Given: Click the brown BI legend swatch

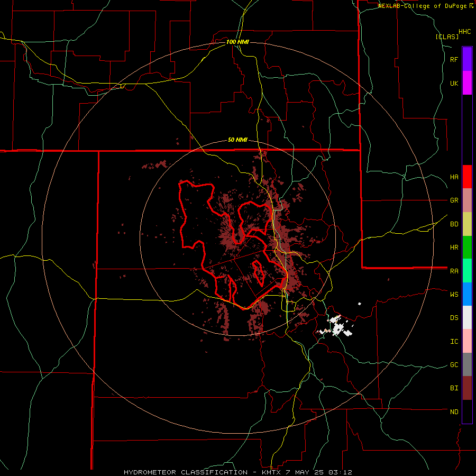Looking at the screenshot, I should point(467,388).
